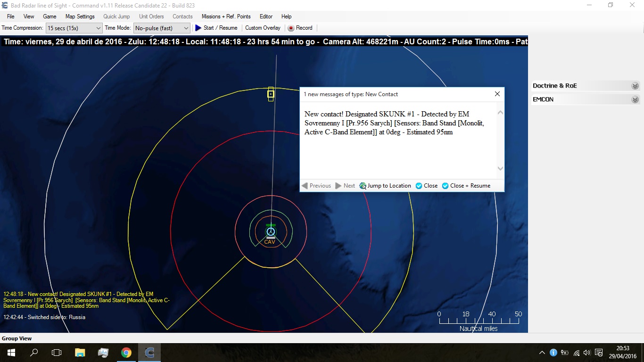Viewport: 644px width, 362px height.
Task: Click the Command app taskbar icon
Action: tap(149, 353)
